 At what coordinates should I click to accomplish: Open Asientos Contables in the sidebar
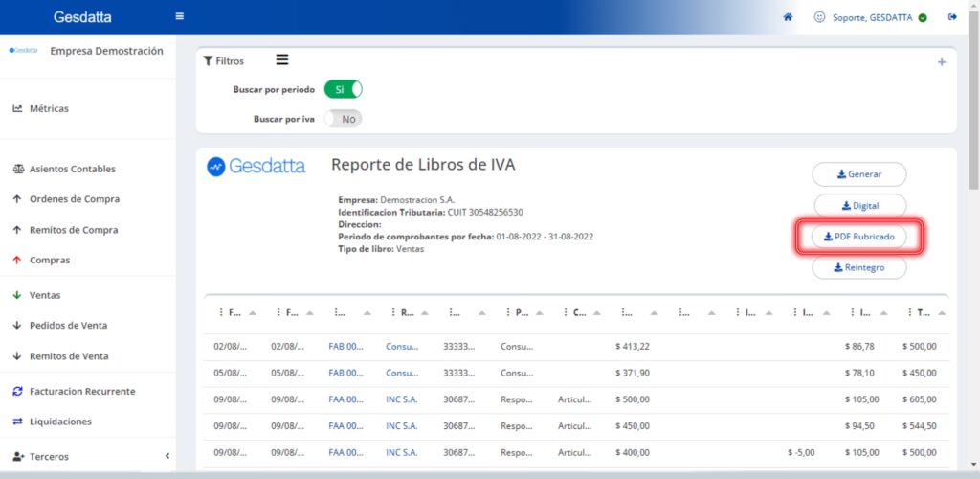72,169
